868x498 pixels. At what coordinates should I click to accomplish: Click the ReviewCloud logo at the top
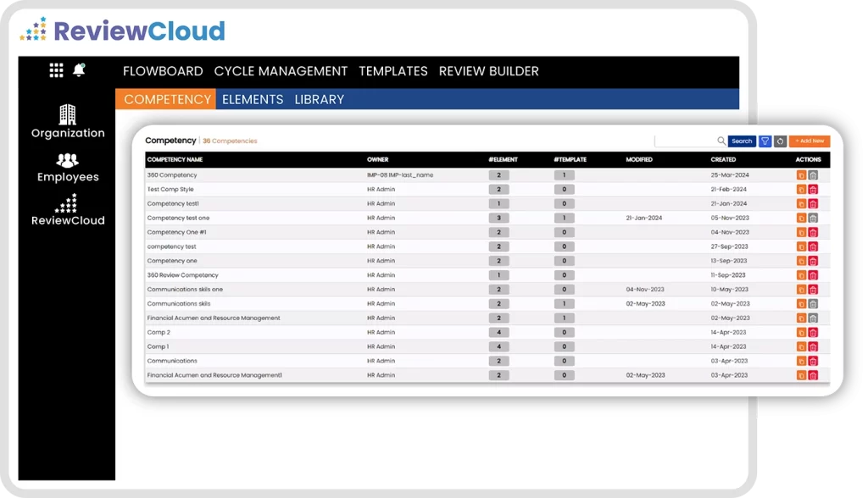point(123,30)
